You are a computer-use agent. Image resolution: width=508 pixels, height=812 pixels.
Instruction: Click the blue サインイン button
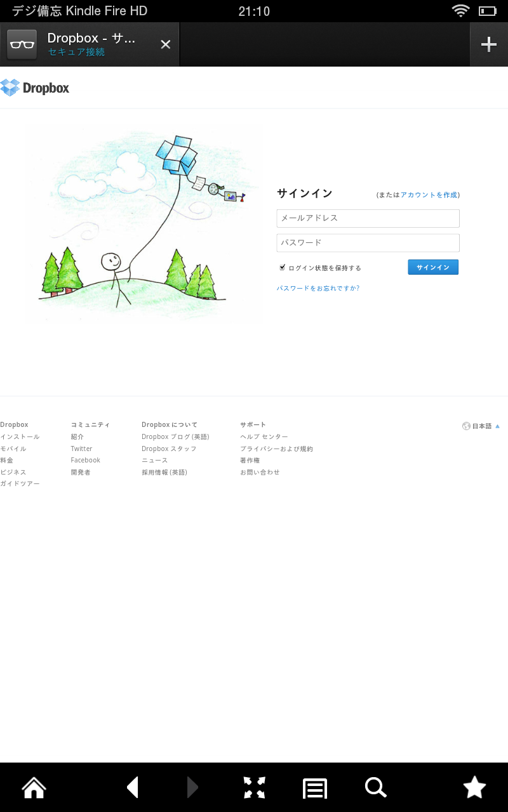tap(433, 268)
